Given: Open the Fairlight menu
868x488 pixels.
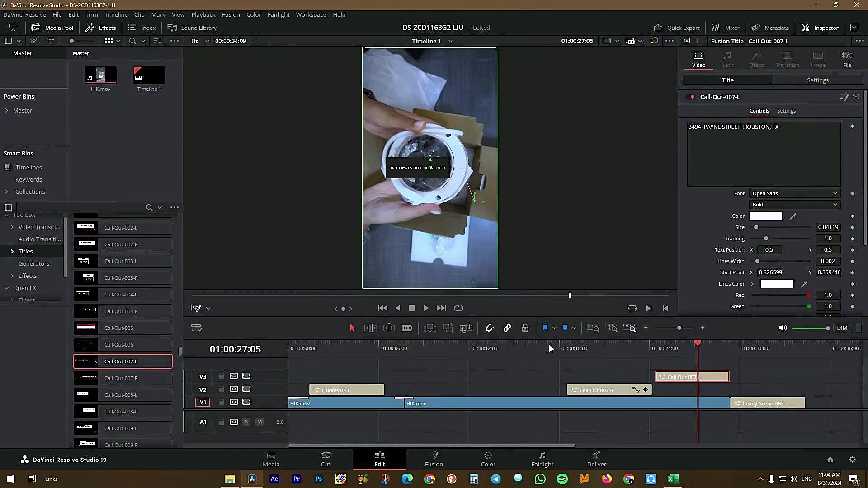Looking at the screenshot, I should click(278, 15).
